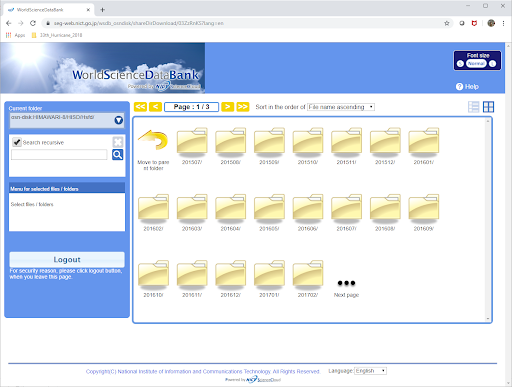512x387 pixels.
Task: Clear the search with X icon
Action: pos(118,142)
